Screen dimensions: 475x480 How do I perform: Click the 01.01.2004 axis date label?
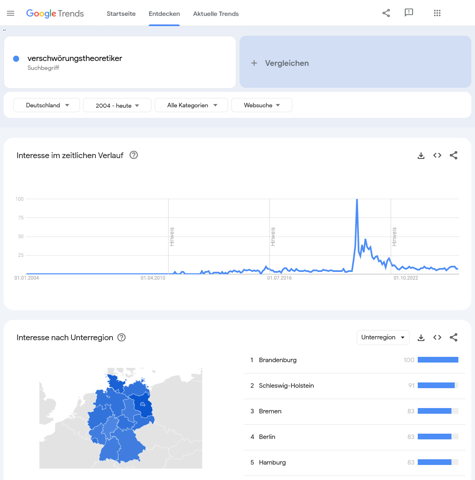click(26, 278)
